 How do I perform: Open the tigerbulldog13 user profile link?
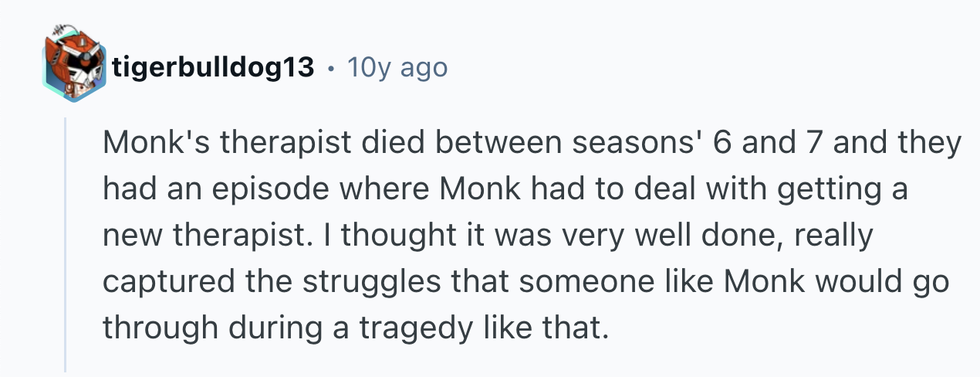click(x=212, y=68)
